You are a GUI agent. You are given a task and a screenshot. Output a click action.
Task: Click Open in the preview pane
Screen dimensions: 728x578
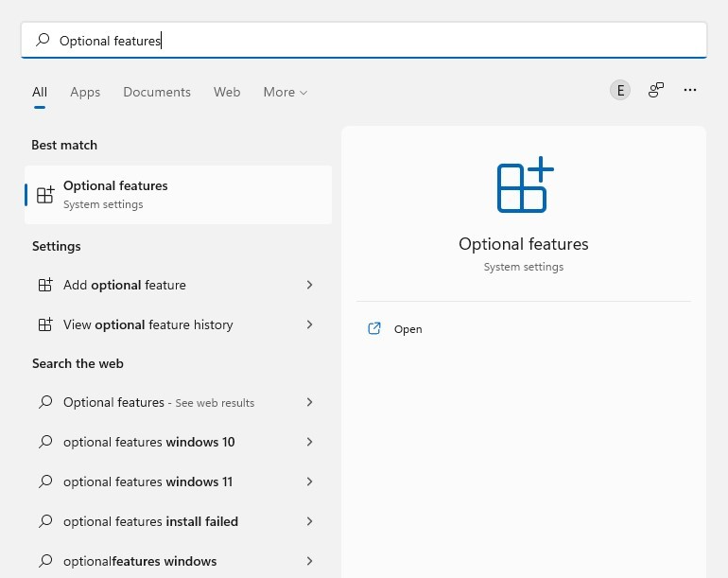tap(407, 329)
